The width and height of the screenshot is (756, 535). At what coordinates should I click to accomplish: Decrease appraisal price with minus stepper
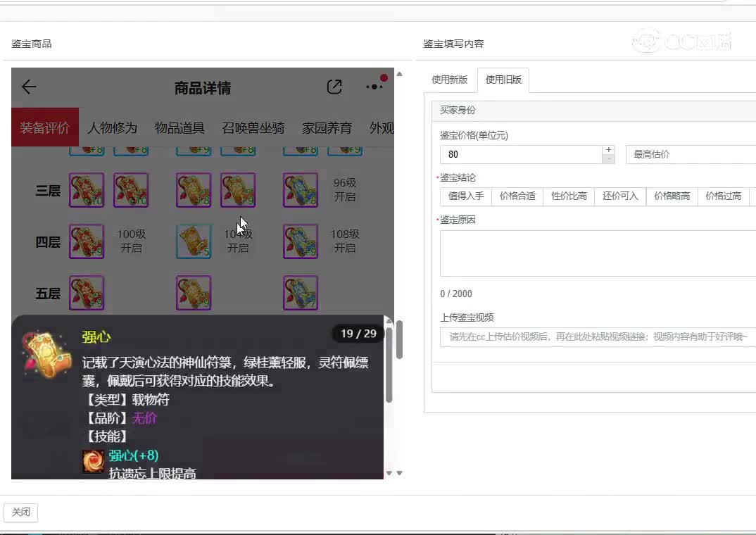click(x=608, y=159)
